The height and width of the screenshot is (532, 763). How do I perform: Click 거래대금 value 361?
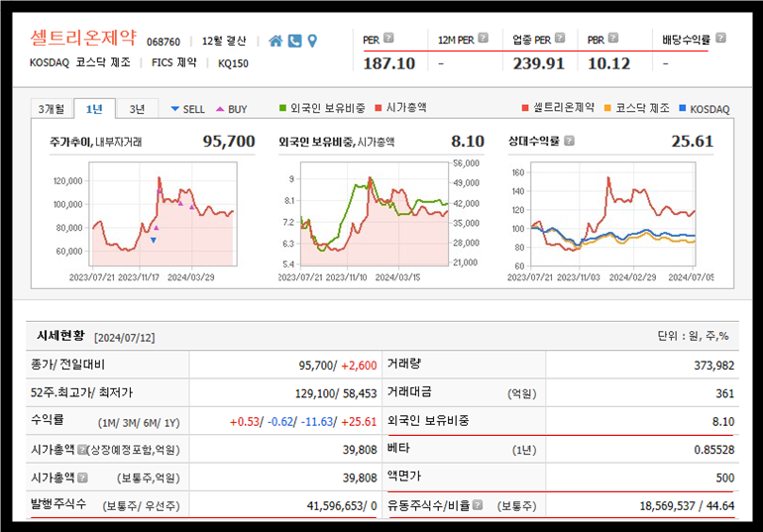(724, 393)
